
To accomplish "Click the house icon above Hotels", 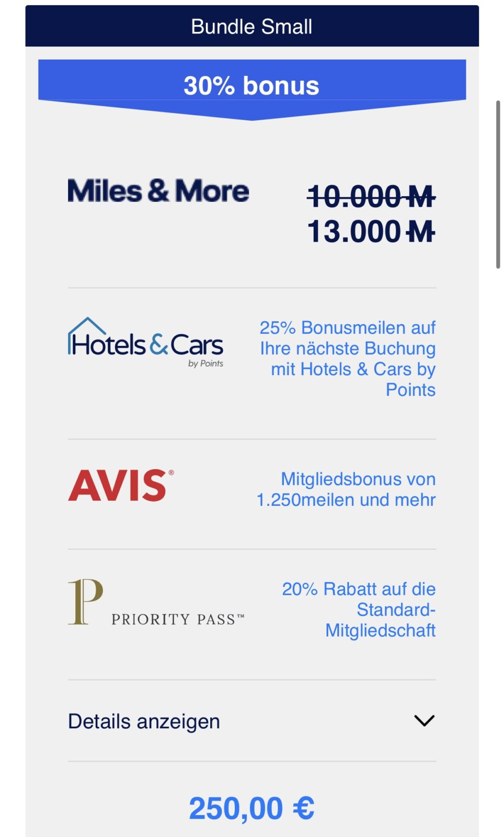I will tap(87, 326).
